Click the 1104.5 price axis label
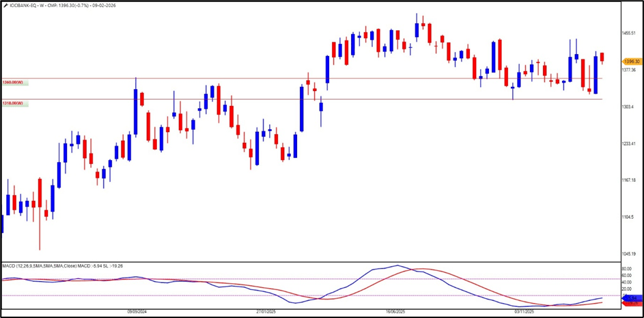Screen dimensions: 644x318 pos(628,217)
